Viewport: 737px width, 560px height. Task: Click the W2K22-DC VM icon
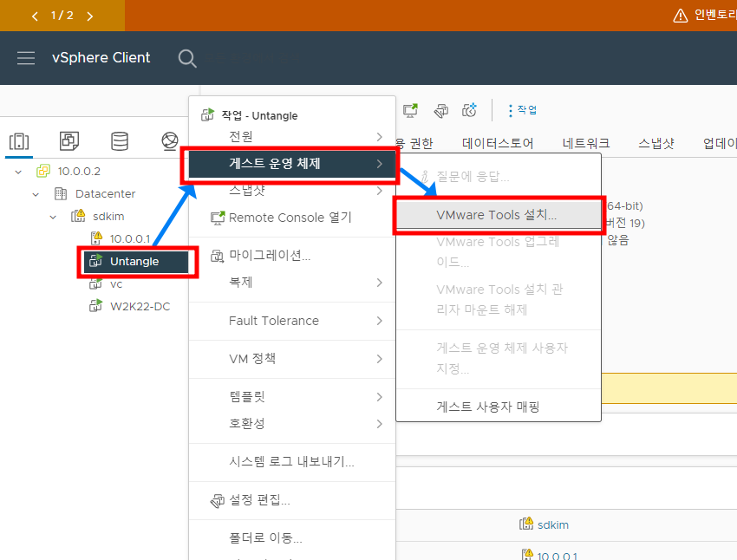[95, 306]
